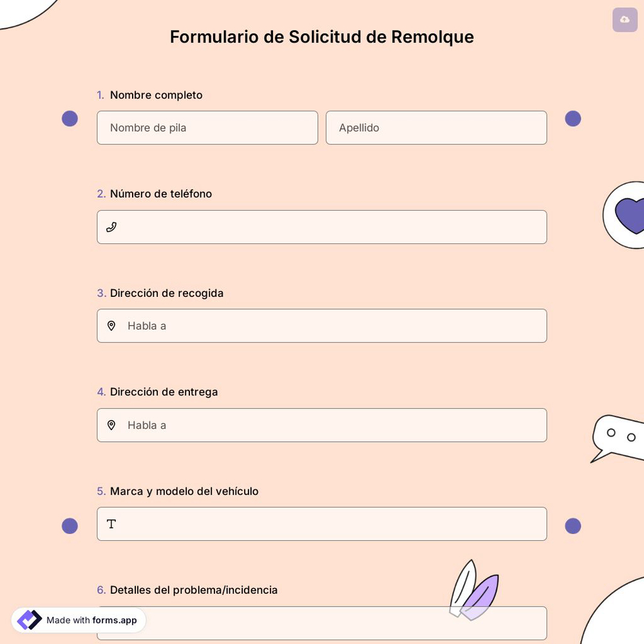Click the Detalles del problema text area
Image resolution: width=644 pixels, height=644 pixels.
[322, 623]
